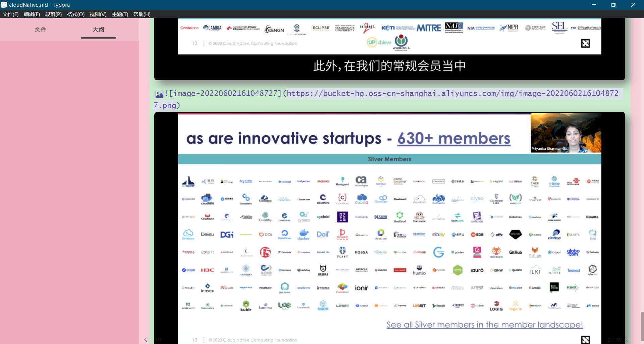The image size is (644, 344).
Task: Click the Typora app icon in title bar
Action: [4, 5]
